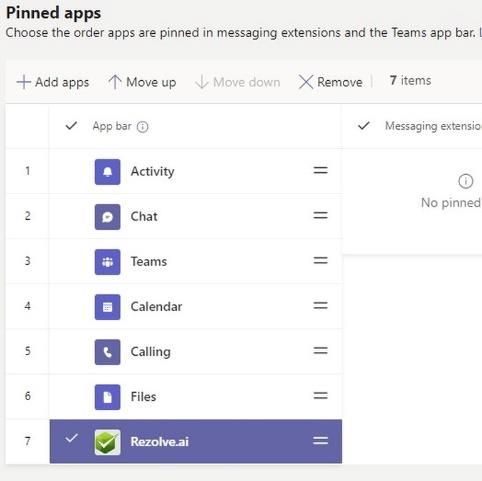Viewport: 482px width, 481px height.
Task: Click the reorder handle on Rezolve.ai row
Action: pyautogui.click(x=320, y=441)
